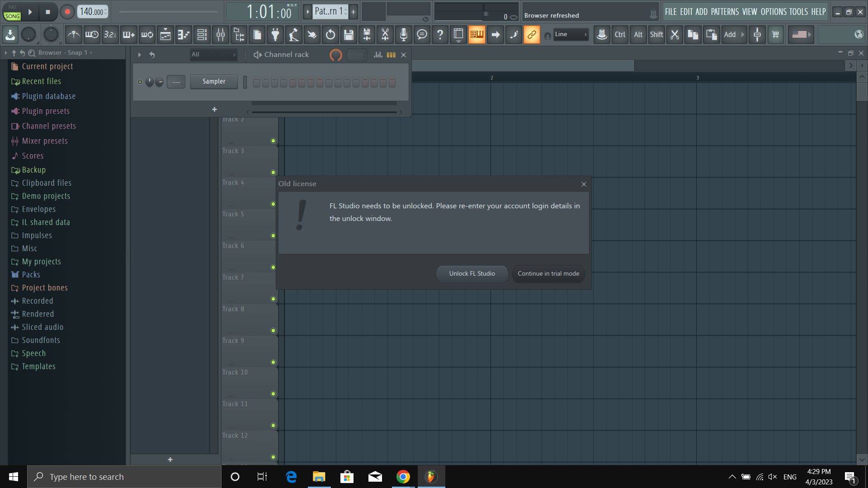Mute Track 5 with its green light
Image resolution: width=868 pixels, height=488 pixels.
click(273, 236)
